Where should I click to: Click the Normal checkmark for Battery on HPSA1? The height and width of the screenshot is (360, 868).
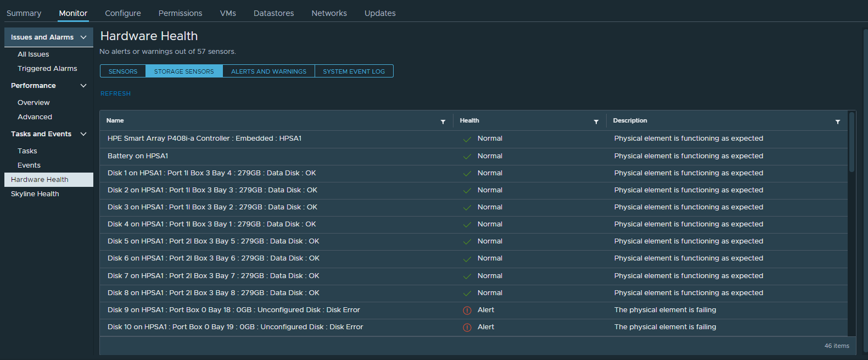pos(467,157)
